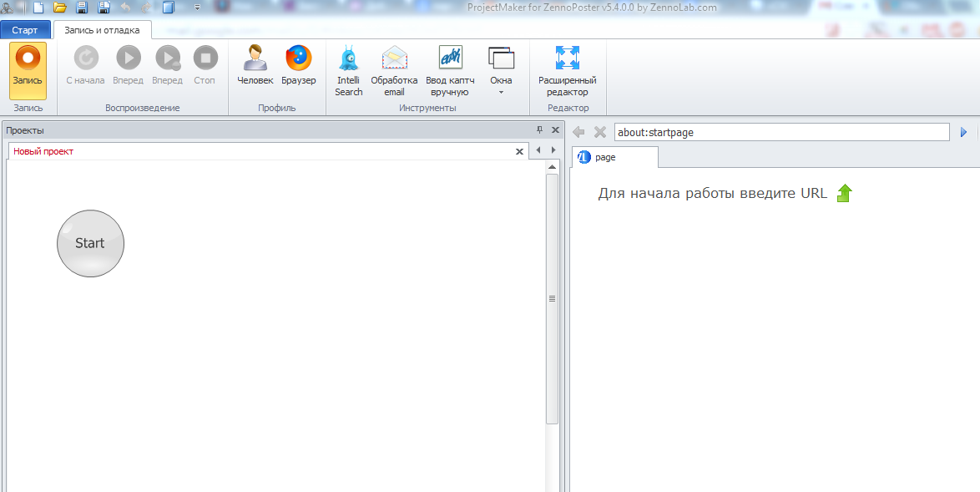
Task: Click the Стоп playback button
Action: (x=205, y=66)
